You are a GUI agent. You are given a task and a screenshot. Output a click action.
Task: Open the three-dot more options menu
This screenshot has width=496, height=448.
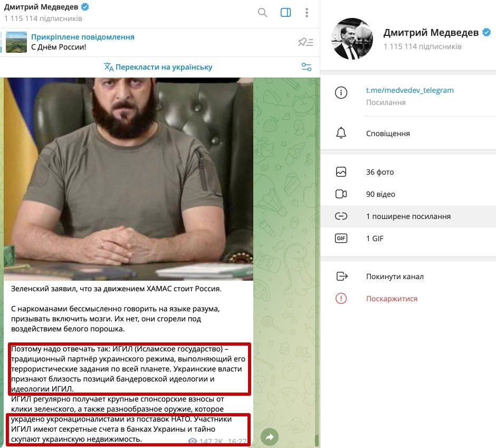tap(307, 13)
